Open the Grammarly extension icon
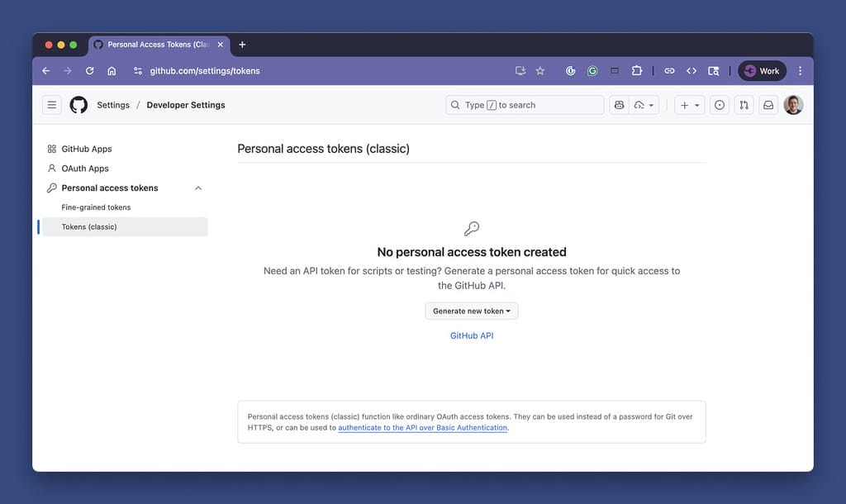846x504 pixels. 592,70
